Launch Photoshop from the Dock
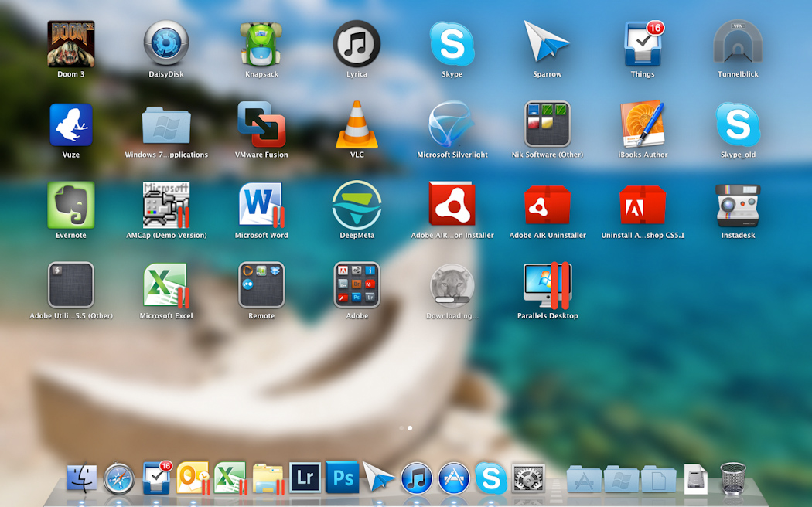The image size is (812, 507). click(x=343, y=478)
